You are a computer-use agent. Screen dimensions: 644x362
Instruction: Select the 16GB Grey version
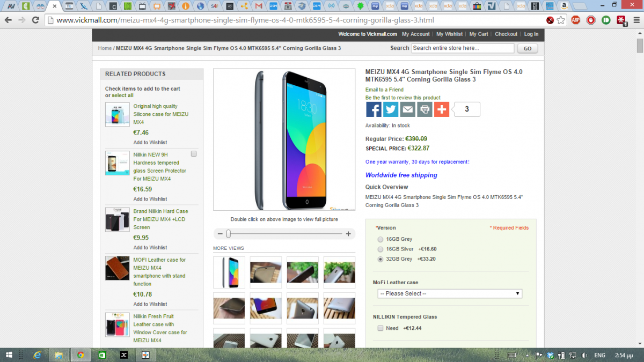pos(380,239)
